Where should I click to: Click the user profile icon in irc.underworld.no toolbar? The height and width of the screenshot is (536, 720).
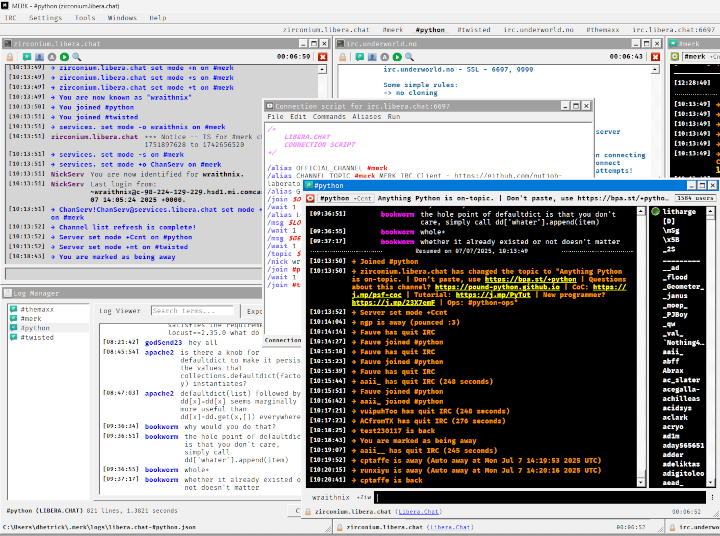coord(372,57)
